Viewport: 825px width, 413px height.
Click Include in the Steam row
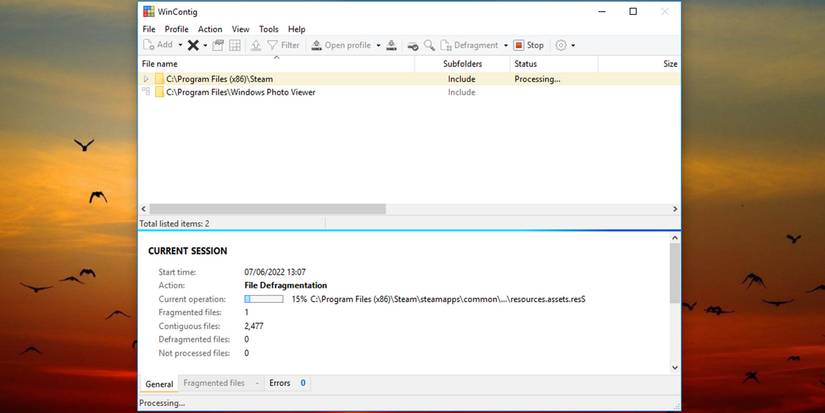click(461, 79)
